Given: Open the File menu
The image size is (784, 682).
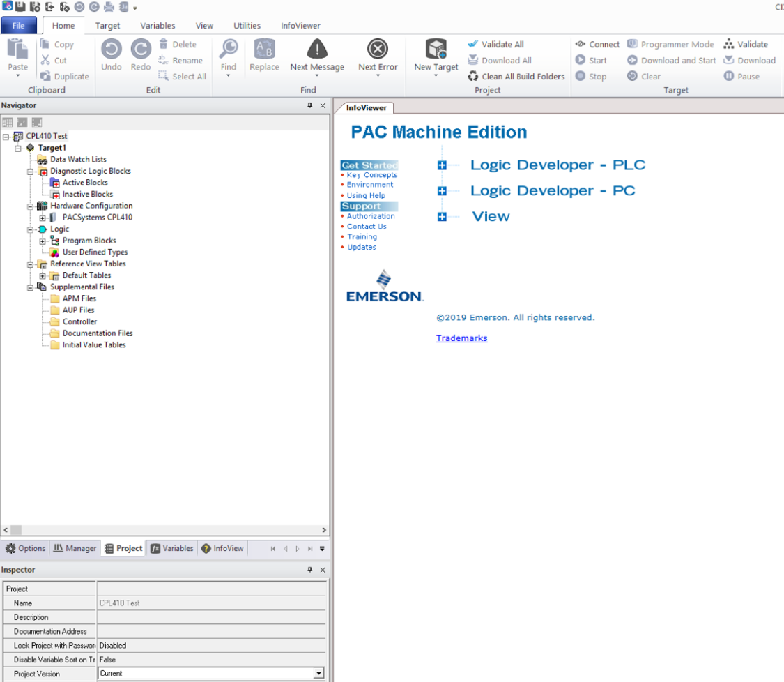Looking at the screenshot, I should click(19, 26).
